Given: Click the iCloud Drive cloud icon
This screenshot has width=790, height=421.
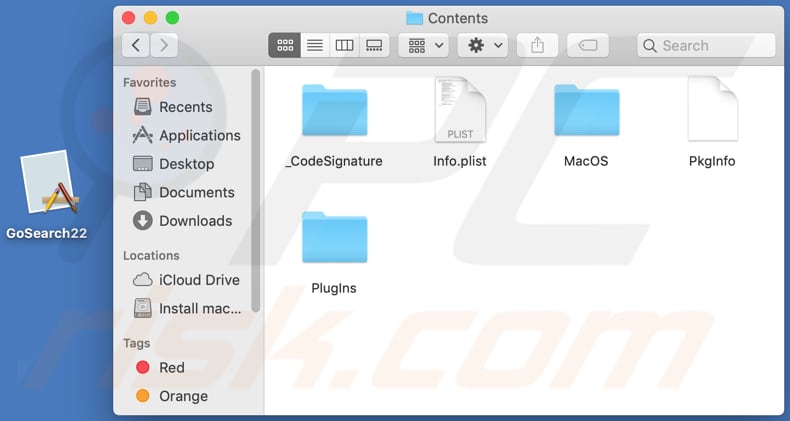Looking at the screenshot, I should pos(143,279).
